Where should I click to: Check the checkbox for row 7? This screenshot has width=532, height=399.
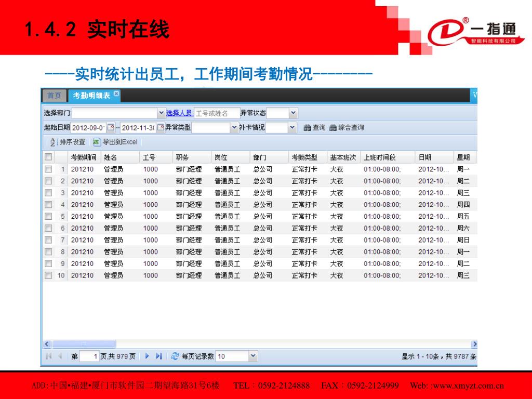[x=48, y=240]
